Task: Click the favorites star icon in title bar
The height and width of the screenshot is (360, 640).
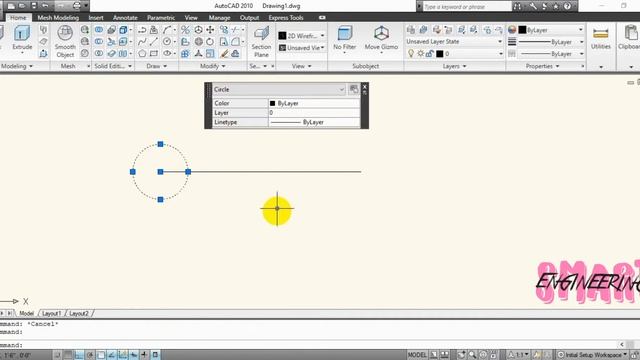Action: (x=556, y=6)
